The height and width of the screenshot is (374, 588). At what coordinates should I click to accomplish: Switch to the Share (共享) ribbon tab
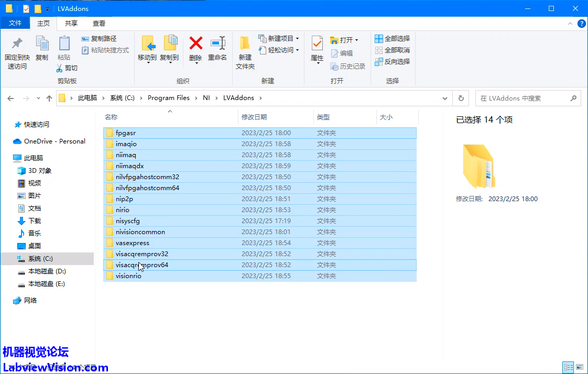click(x=71, y=24)
